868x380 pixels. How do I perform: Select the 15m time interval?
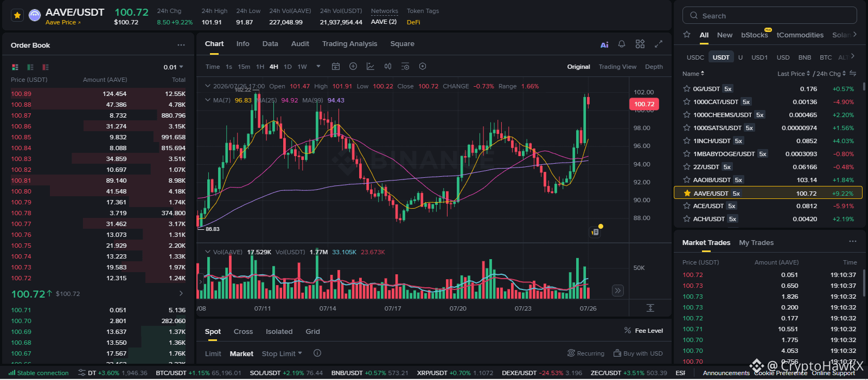tap(244, 67)
